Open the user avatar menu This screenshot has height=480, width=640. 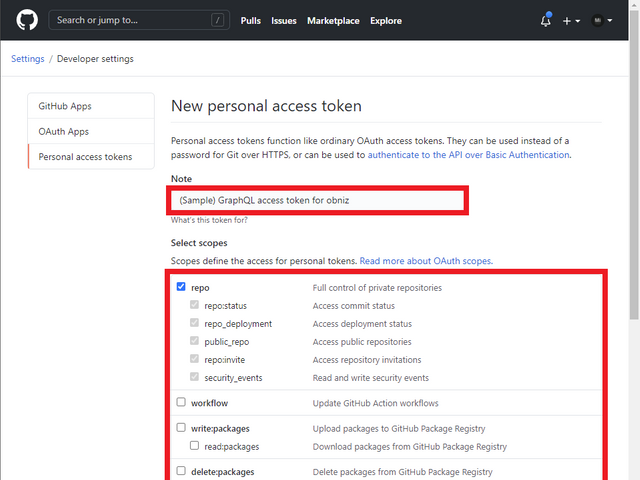point(602,20)
